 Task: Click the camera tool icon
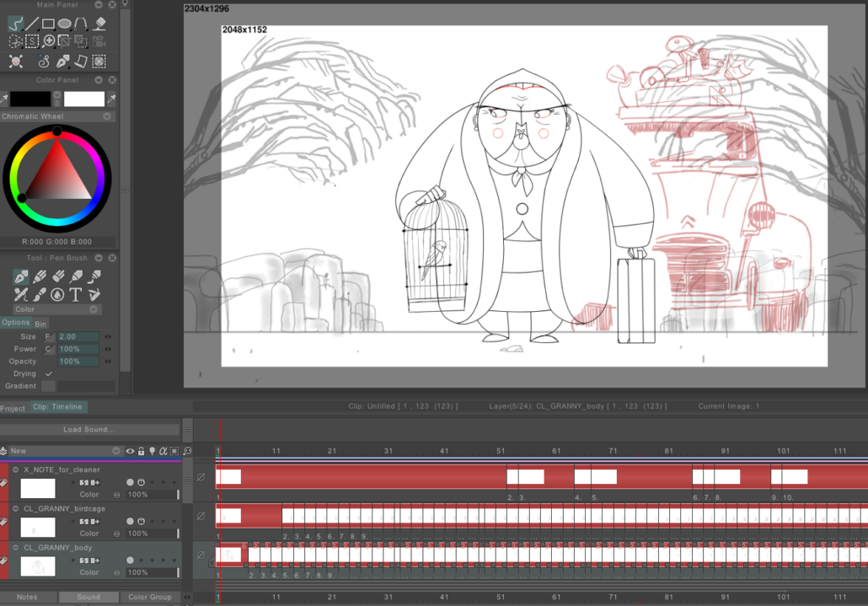(x=99, y=41)
